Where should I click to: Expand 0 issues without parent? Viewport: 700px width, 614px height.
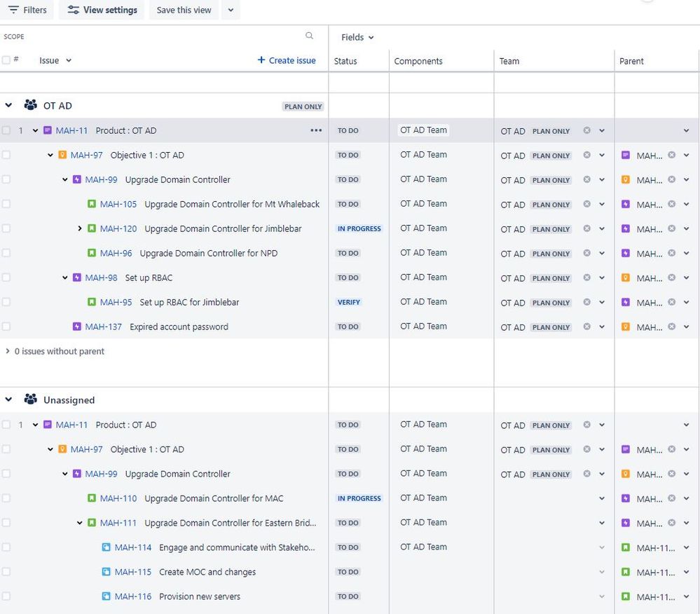coord(8,351)
